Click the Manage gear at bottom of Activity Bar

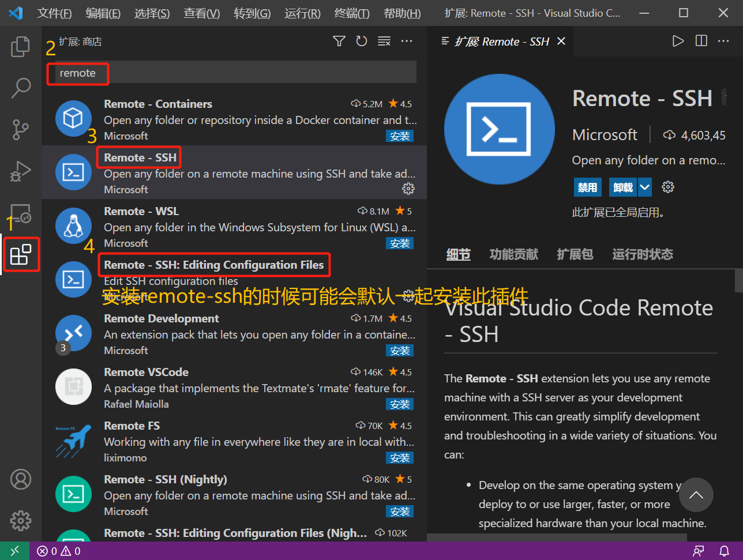tap(20, 520)
